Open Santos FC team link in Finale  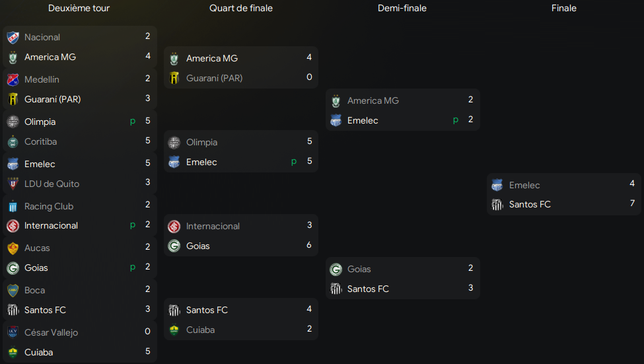coord(530,205)
